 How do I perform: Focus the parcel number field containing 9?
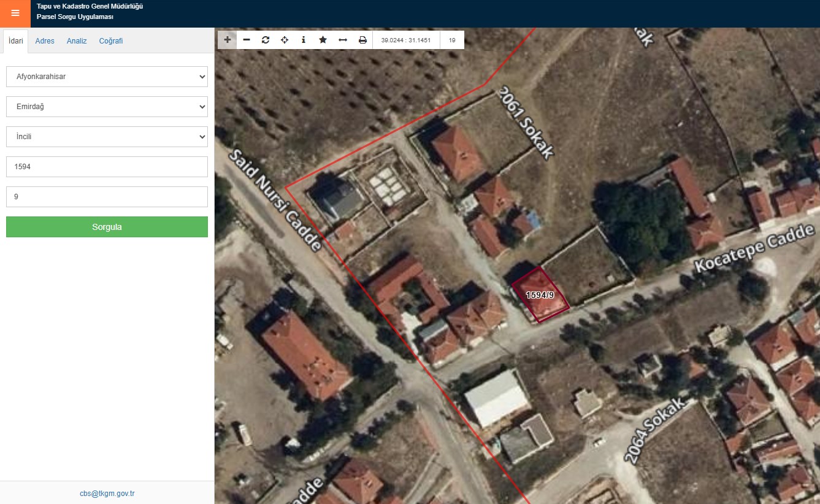click(x=107, y=197)
